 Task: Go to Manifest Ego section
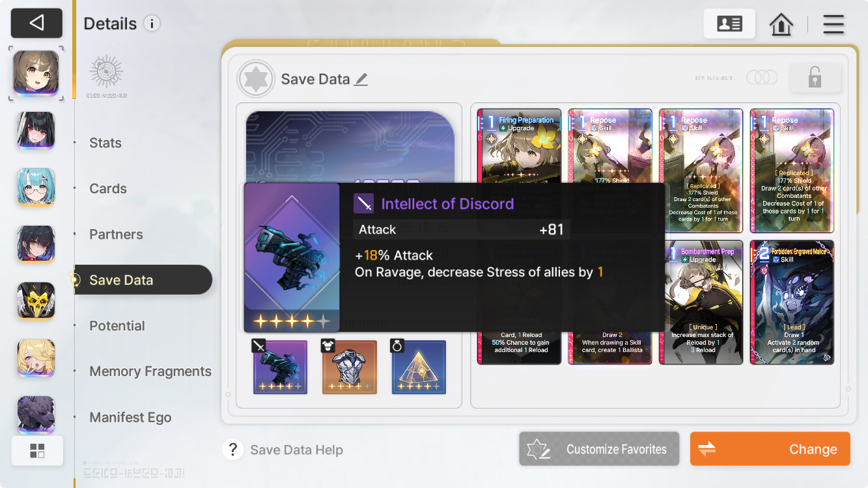click(x=130, y=418)
